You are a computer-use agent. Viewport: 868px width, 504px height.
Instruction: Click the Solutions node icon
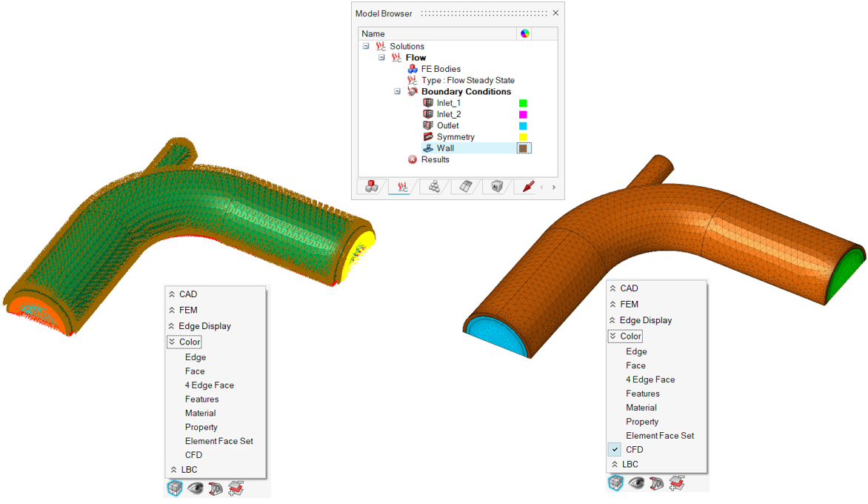pyautogui.click(x=381, y=46)
